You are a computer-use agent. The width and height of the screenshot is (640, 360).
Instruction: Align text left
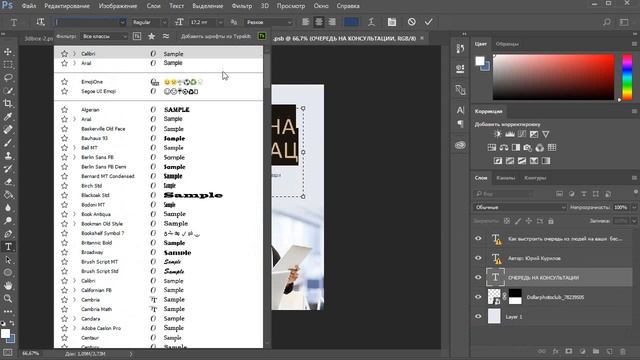coord(305,22)
